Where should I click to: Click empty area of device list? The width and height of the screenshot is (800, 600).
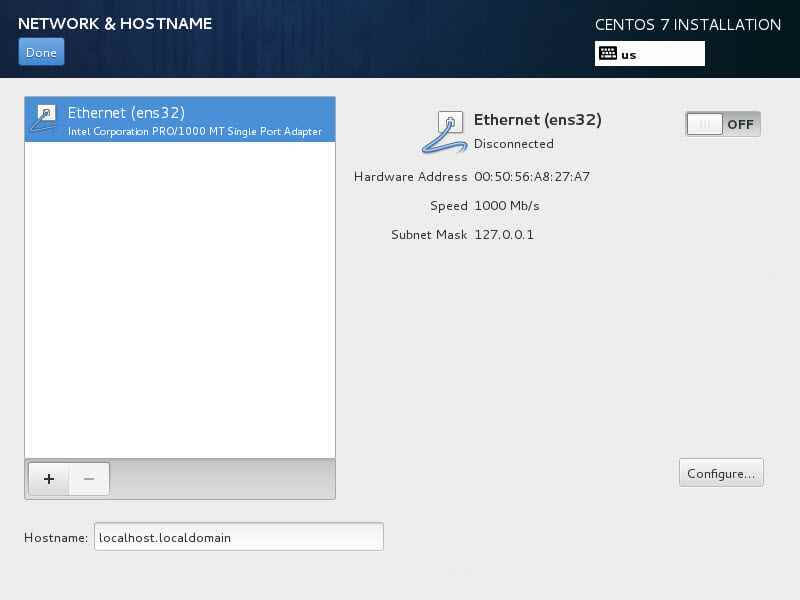tap(180, 300)
